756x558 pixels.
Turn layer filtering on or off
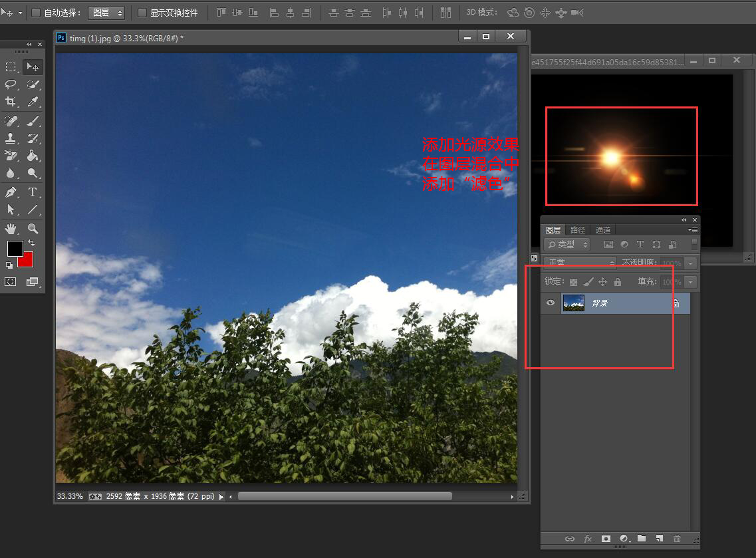[694, 244]
